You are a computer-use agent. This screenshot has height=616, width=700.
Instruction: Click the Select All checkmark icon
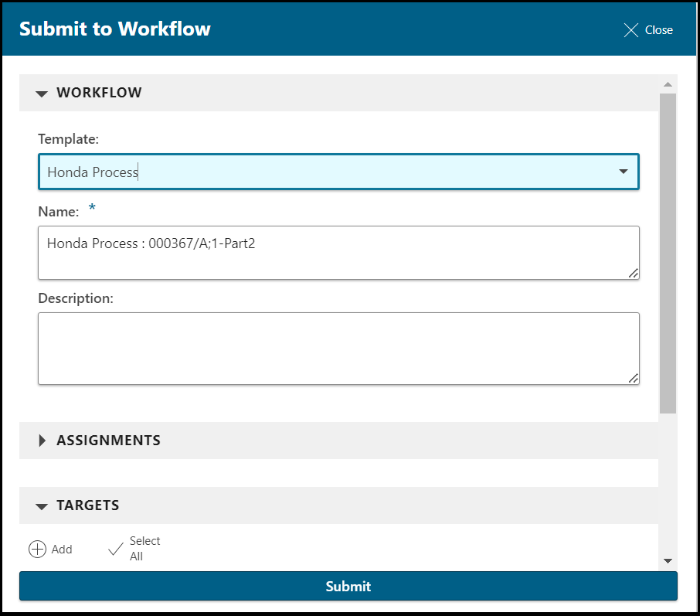tap(116, 550)
